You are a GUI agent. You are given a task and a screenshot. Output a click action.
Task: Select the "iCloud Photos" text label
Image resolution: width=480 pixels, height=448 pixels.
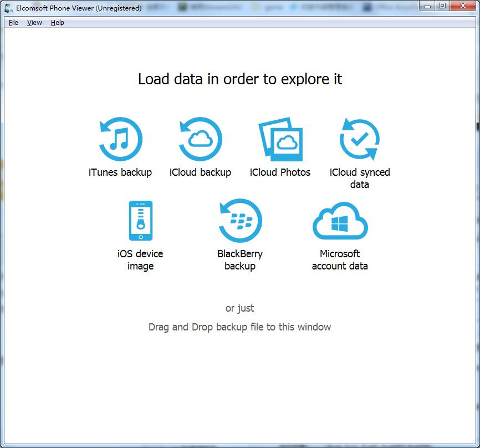click(280, 172)
